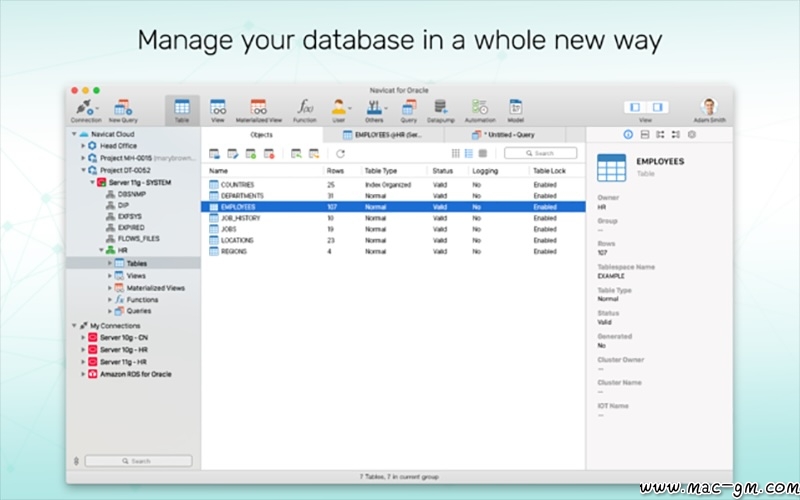Viewport: 800px width, 500px height.
Task: Sort by the Name column header
Action: point(263,171)
